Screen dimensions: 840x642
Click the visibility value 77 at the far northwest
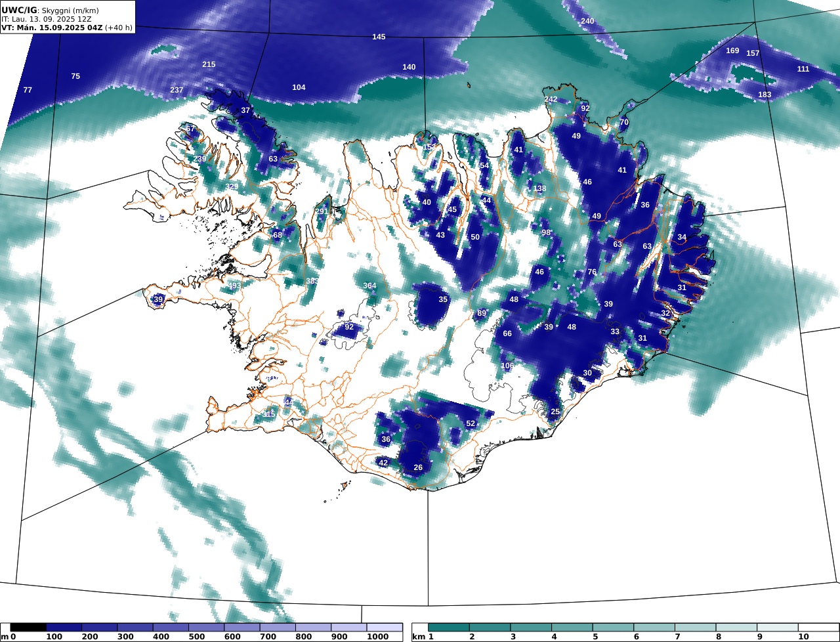tap(28, 90)
